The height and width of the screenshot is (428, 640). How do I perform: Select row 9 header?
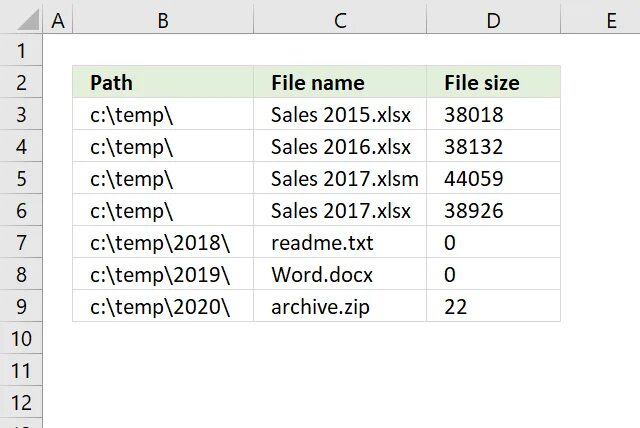pos(22,307)
